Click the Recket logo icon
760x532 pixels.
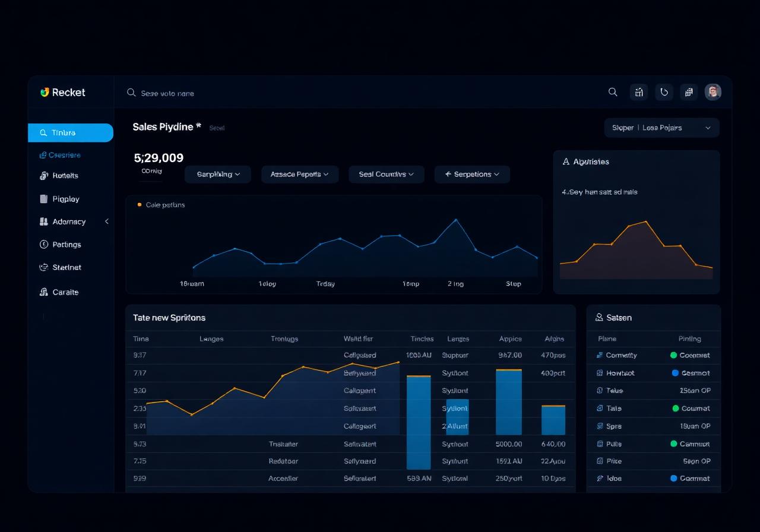click(45, 92)
